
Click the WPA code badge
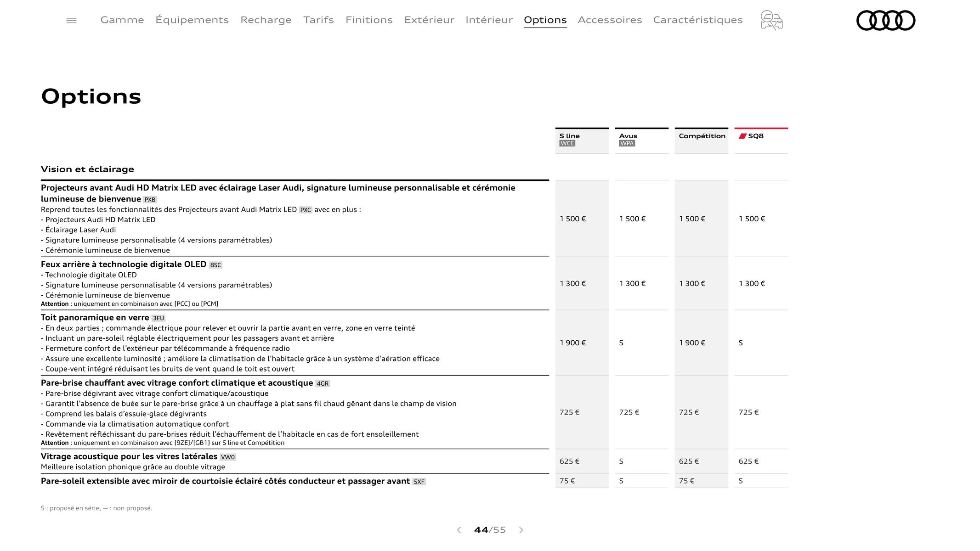coord(627,143)
